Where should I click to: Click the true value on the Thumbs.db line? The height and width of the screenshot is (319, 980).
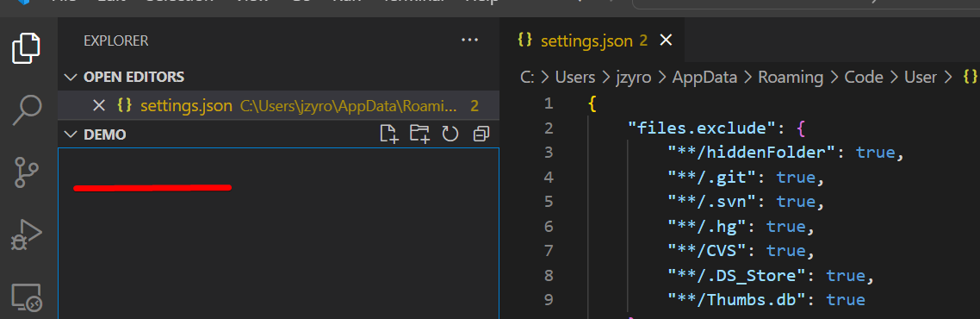(846, 300)
